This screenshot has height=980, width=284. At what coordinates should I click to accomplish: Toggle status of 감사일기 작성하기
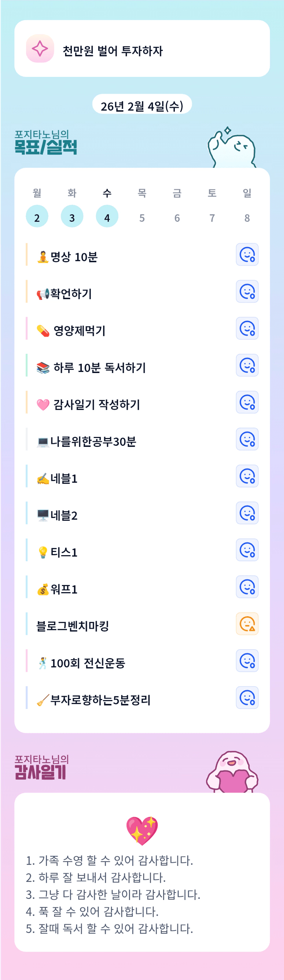[247, 402]
